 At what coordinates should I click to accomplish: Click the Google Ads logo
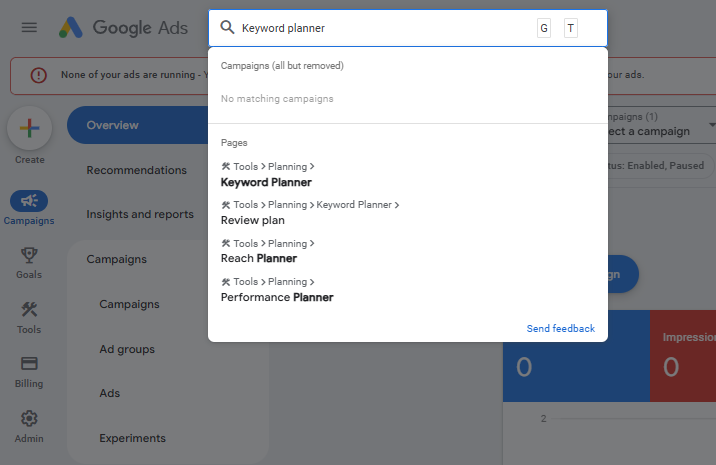[x=123, y=27]
